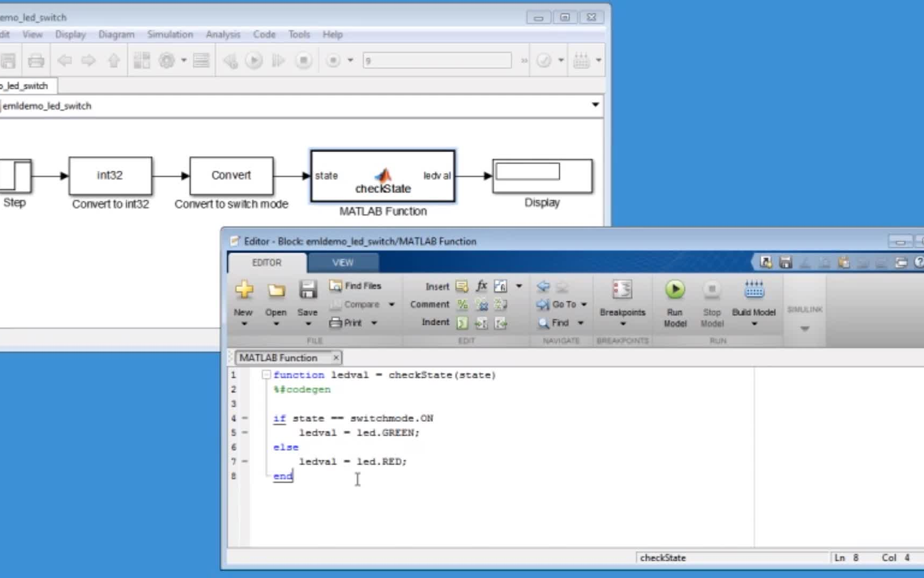This screenshot has width=924, height=578.
Task: Click the Decrease Indent icon
Action: click(501, 323)
